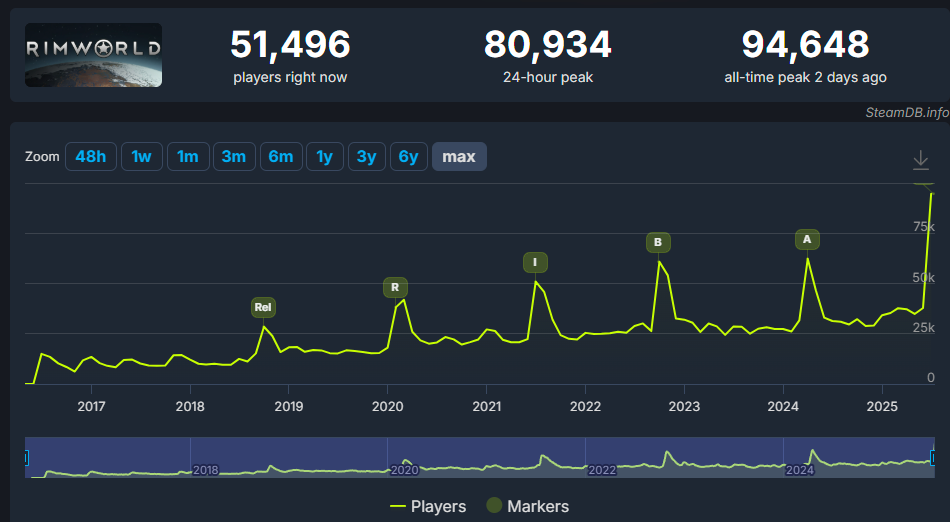Click the 2019 x-axis label
The image size is (950, 522).
289,406
